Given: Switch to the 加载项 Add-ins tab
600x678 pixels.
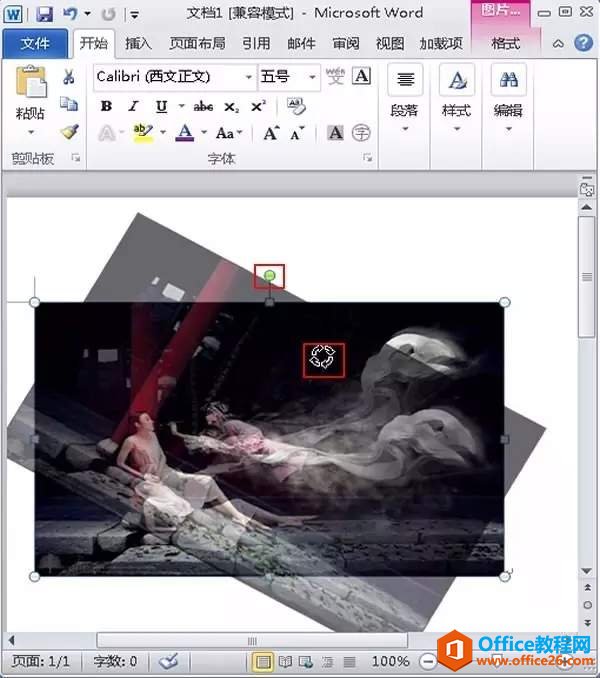Looking at the screenshot, I should pos(441,43).
